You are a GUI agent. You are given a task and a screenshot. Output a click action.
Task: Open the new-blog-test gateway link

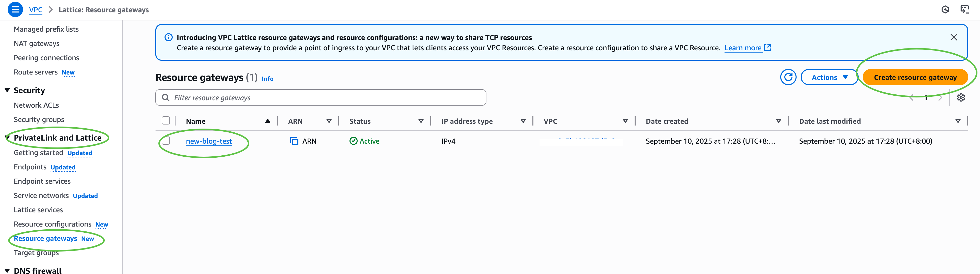coord(209,141)
